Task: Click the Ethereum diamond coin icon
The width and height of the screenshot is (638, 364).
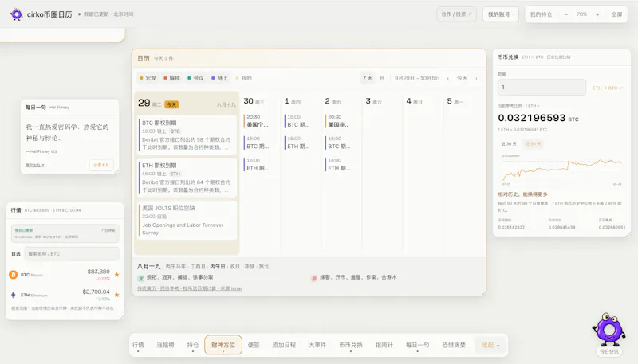Action: (14, 295)
